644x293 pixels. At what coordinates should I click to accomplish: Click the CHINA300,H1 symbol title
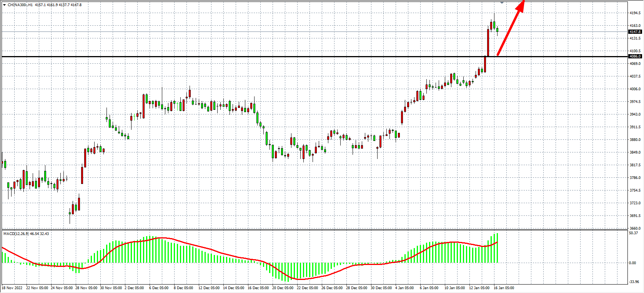coord(20,5)
